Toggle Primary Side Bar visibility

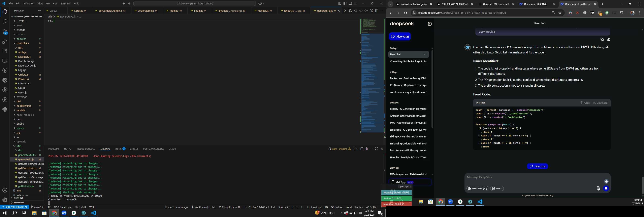pyautogui.click(x=345, y=3)
